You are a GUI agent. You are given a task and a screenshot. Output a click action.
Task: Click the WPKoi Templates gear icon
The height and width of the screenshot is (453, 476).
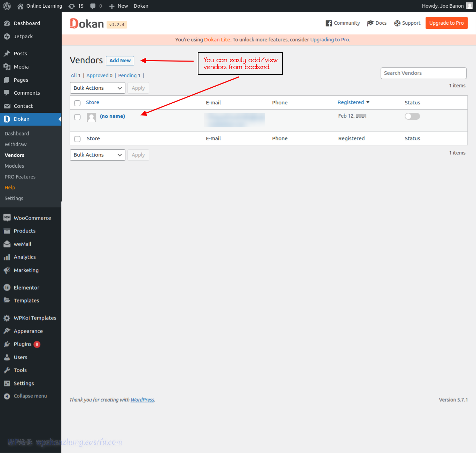[x=7, y=318]
